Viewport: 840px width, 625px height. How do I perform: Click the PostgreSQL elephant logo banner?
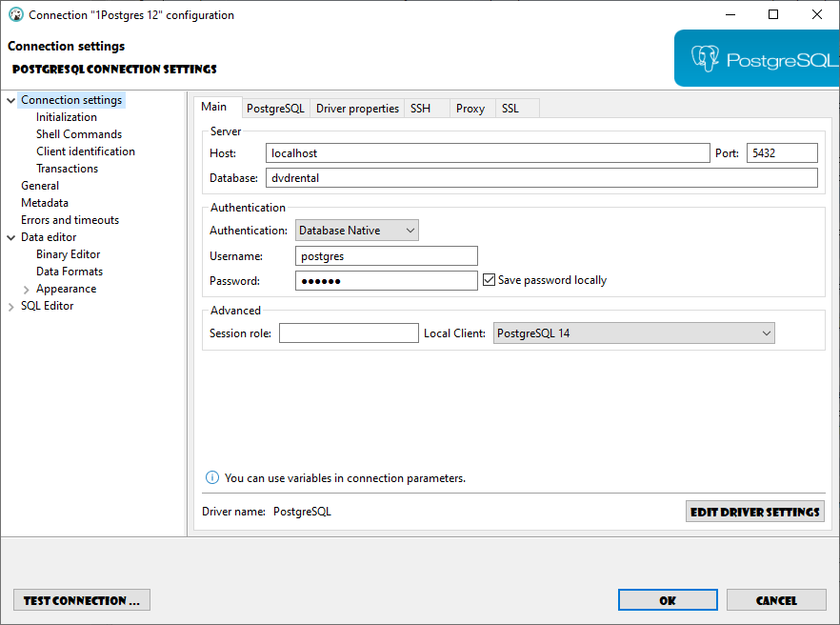(756, 58)
